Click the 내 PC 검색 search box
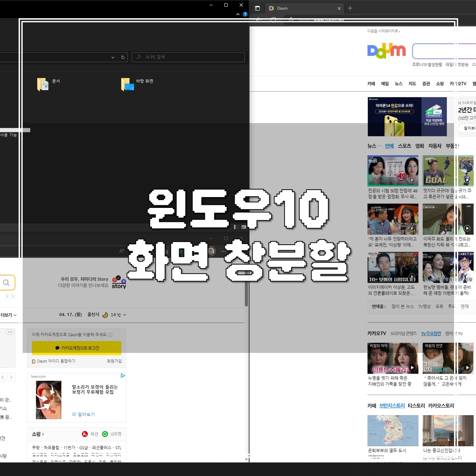 188,57
